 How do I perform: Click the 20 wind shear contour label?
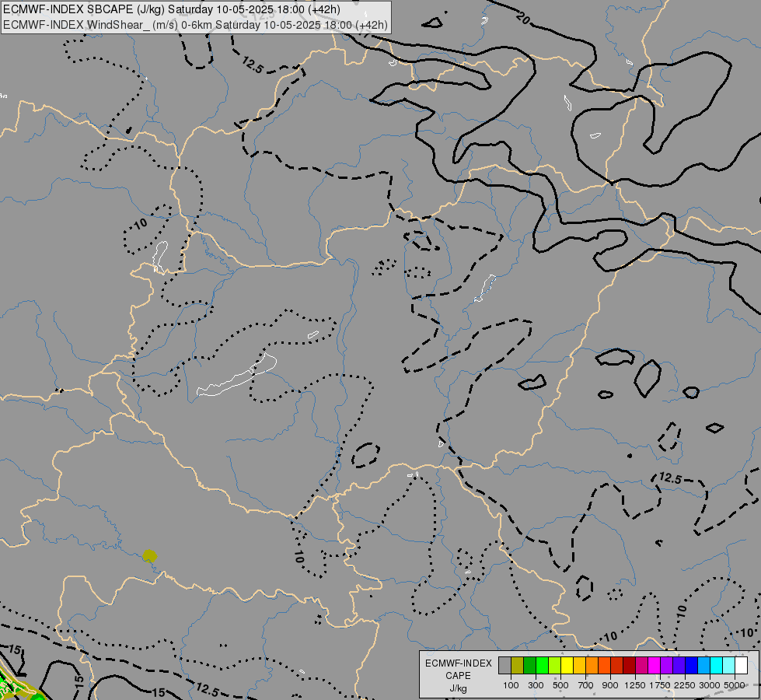click(523, 19)
